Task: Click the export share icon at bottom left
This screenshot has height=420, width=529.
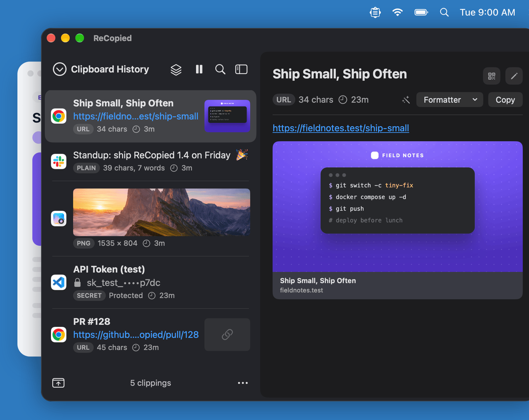Action: point(59,383)
